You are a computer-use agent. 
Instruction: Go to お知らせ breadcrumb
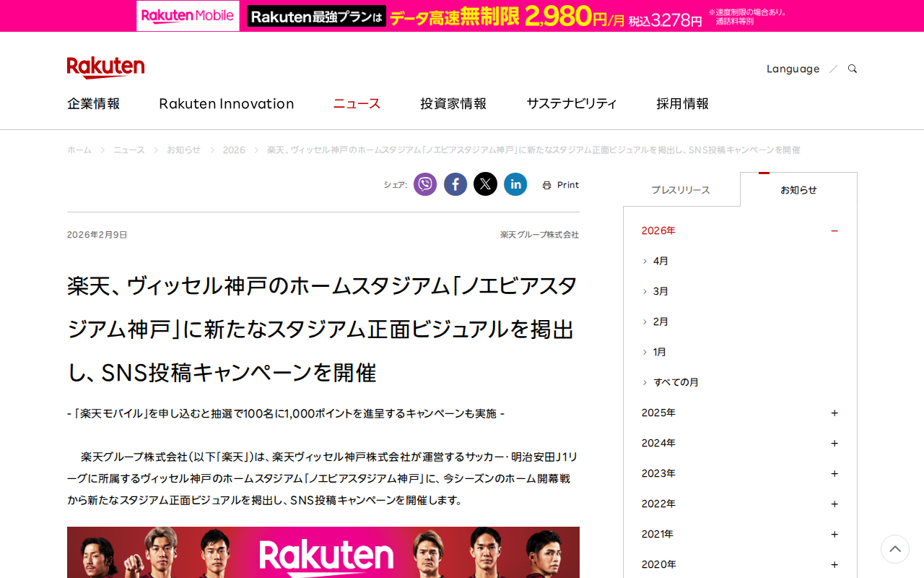183,150
